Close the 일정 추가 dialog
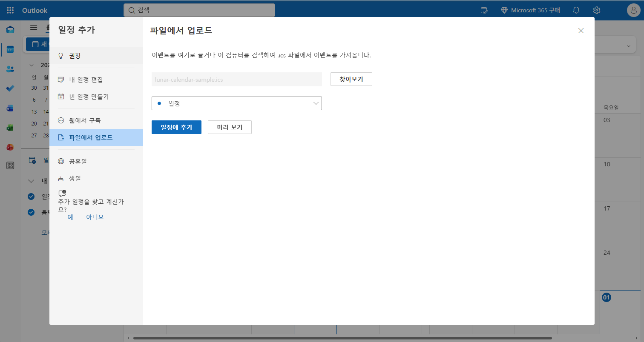 [581, 31]
